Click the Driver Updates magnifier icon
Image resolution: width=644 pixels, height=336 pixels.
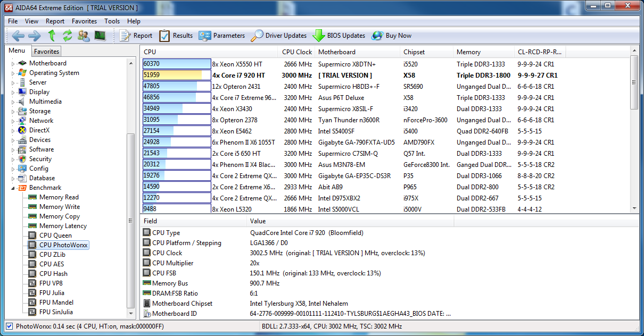[257, 36]
